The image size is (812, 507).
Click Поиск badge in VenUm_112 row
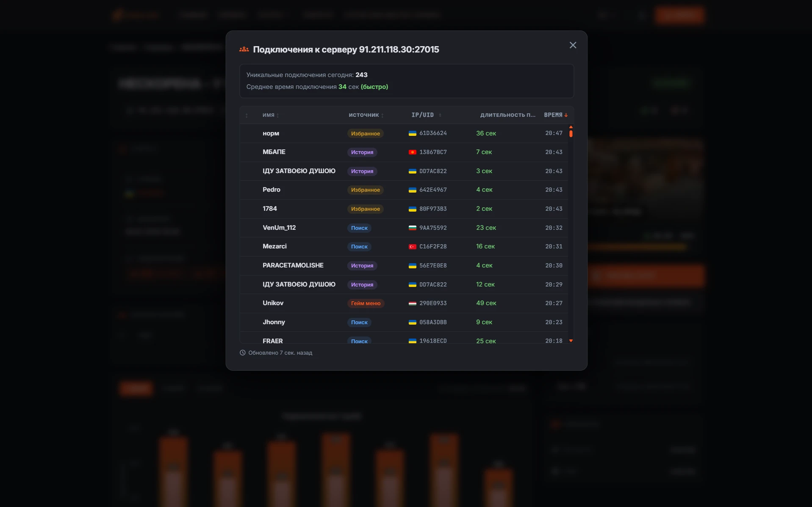coord(359,228)
